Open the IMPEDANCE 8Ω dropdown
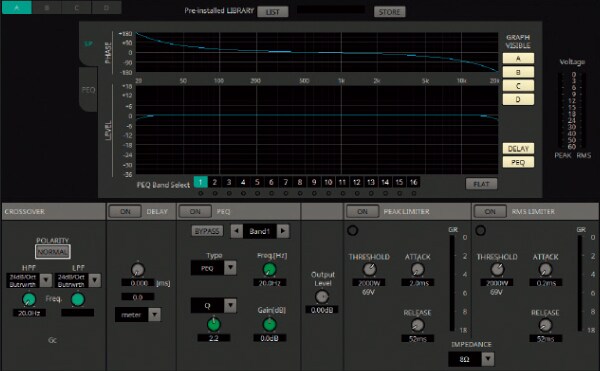This screenshot has width=600, height=371. pyautogui.click(x=488, y=359)
